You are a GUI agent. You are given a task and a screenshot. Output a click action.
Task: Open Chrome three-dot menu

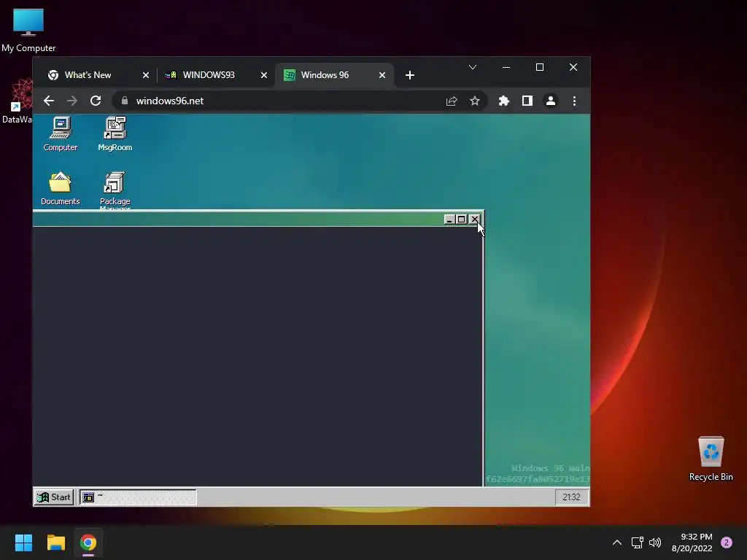574,101
